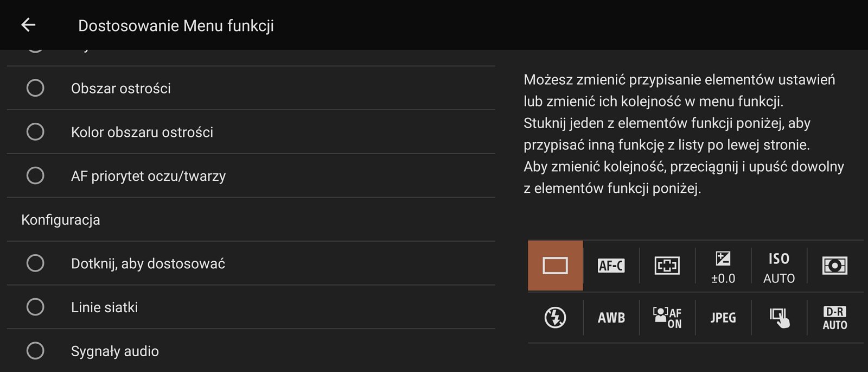Select the Obszar ostrości radio button

(35, 88)
